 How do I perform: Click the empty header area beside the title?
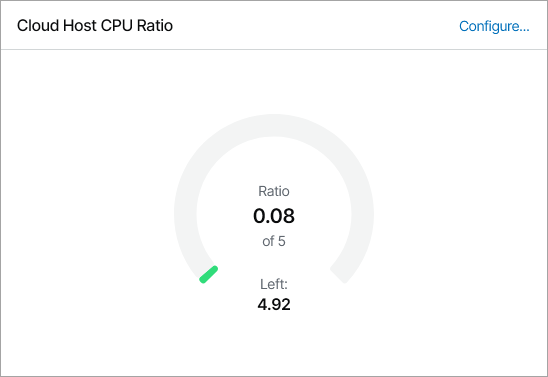(315, 25)
